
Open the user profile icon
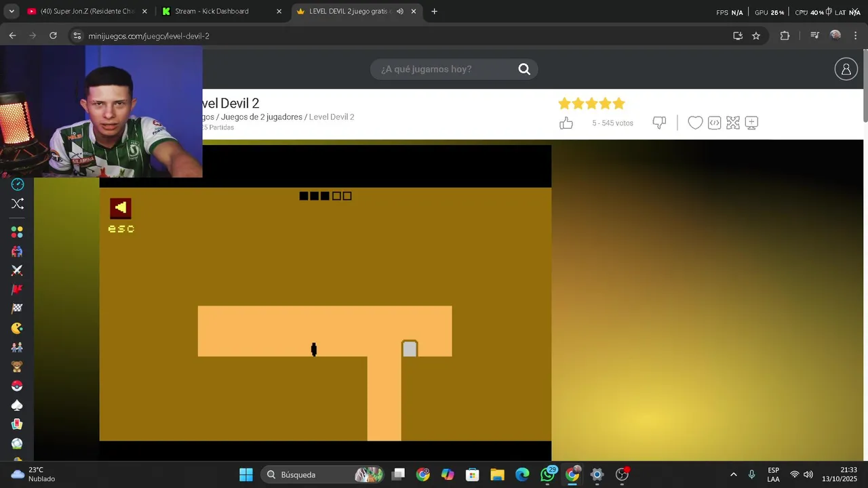click(846, 69)
